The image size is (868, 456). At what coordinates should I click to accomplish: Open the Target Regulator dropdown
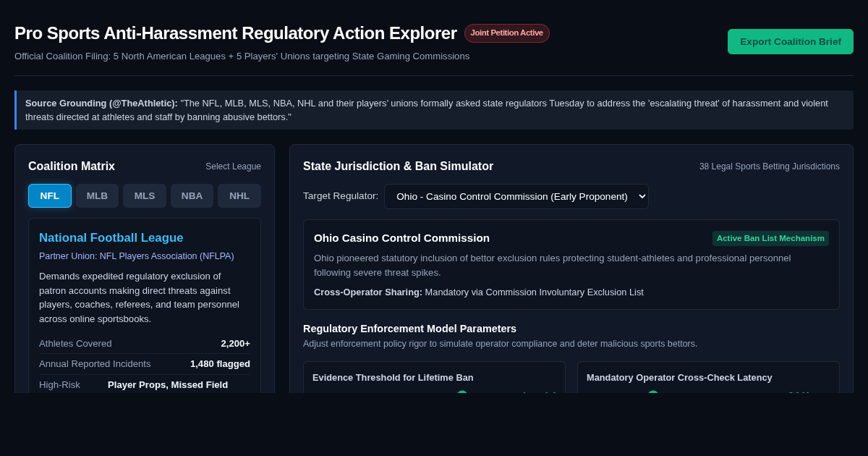[516, 196]
